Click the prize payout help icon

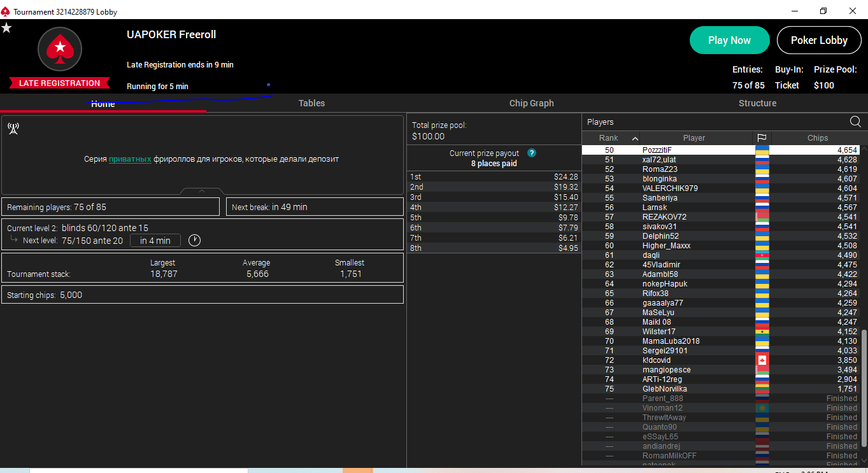[532, 153]
